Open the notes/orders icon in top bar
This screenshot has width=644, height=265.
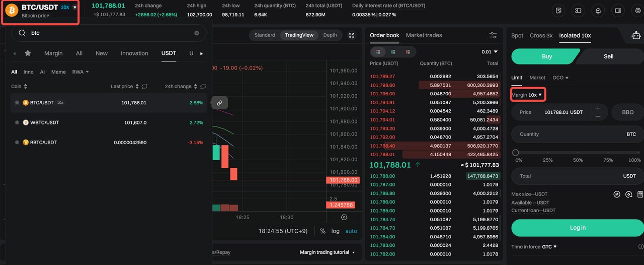(x=558, y=10)
